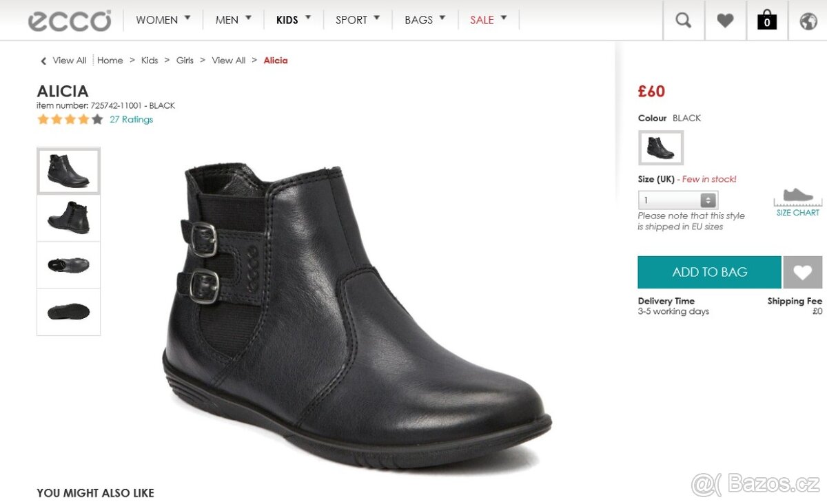Open the wishlist heart in header

725,21
